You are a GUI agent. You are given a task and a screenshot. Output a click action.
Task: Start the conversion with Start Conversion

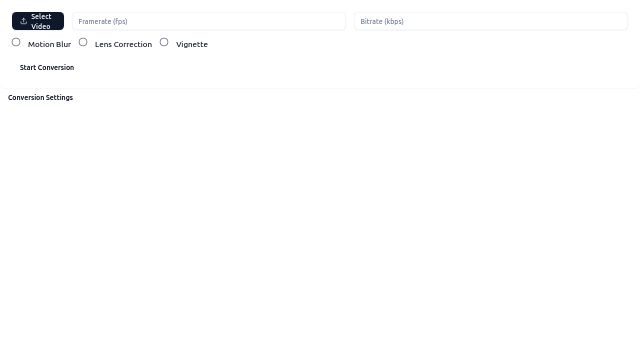click(x=47, y=67)
